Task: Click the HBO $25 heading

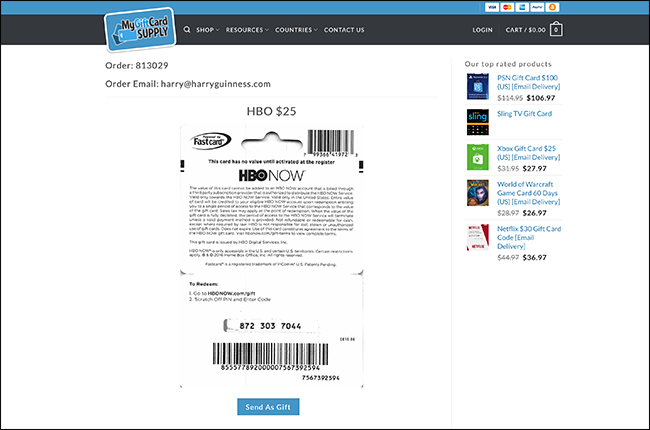Action: click(x=272, y=111)
